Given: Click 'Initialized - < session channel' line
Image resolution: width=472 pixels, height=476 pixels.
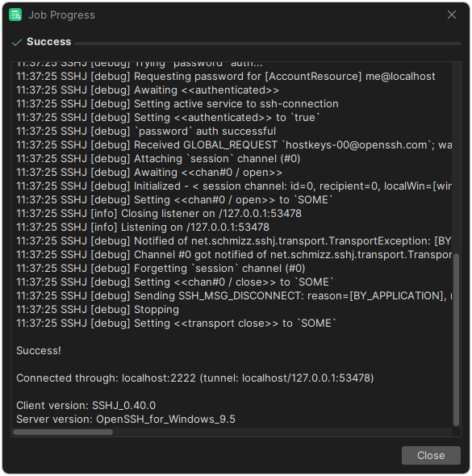Looking at the screenshot, I should [234, 186].
